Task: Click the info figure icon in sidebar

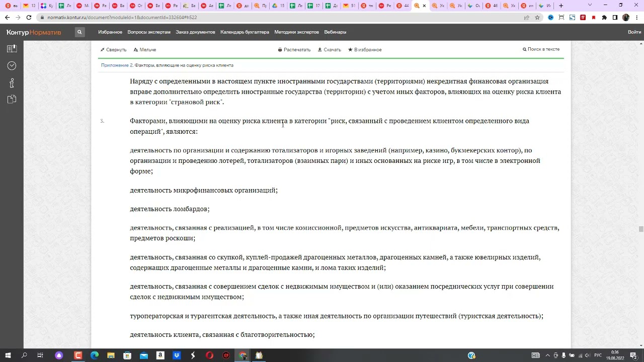Action: [x=12, y=83]
